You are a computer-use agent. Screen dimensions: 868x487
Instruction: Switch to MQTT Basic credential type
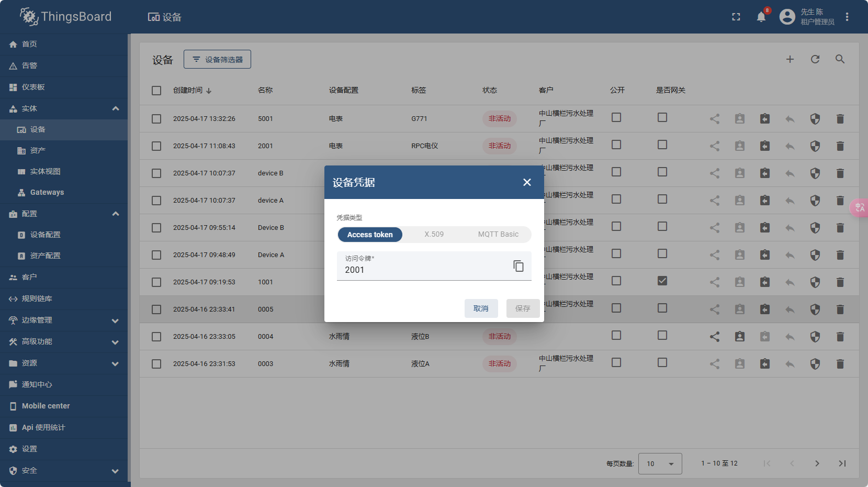498,235
